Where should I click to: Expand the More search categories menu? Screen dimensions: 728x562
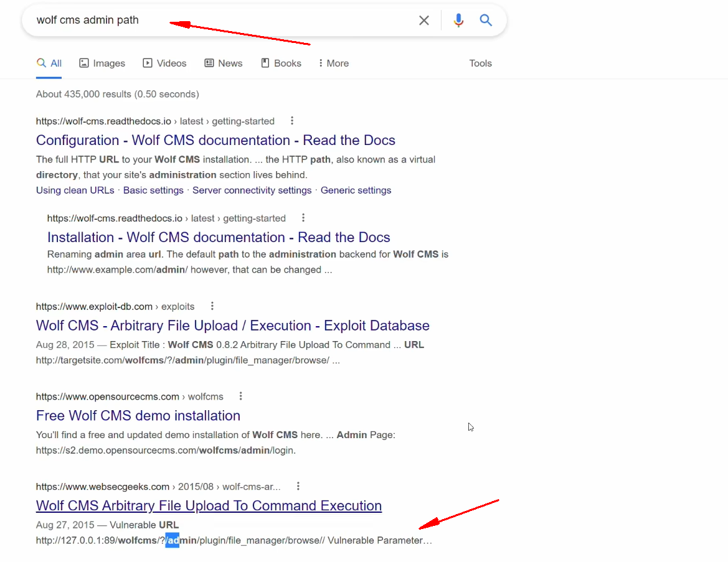(x=333, y=63)
